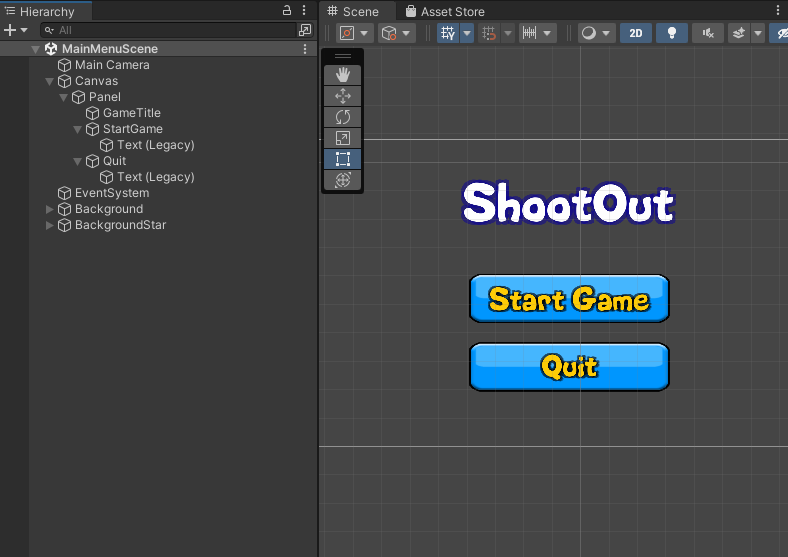Open draw mode dropdown arrow

click(606, 33)
